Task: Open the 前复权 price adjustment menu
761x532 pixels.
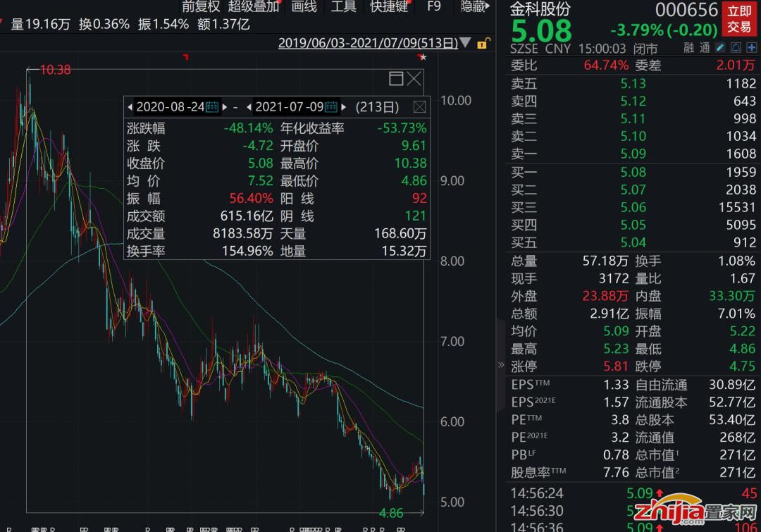Action: 201,6
